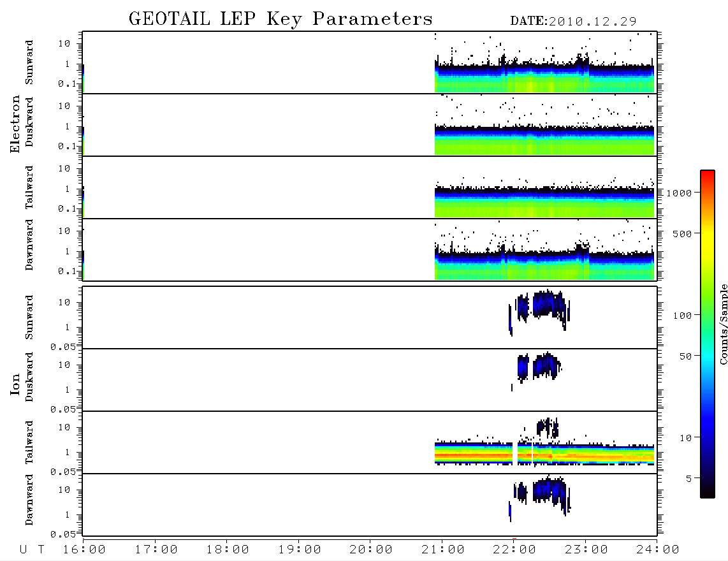
Task: Click the "50" colorbar tick label
Action: 685,356
